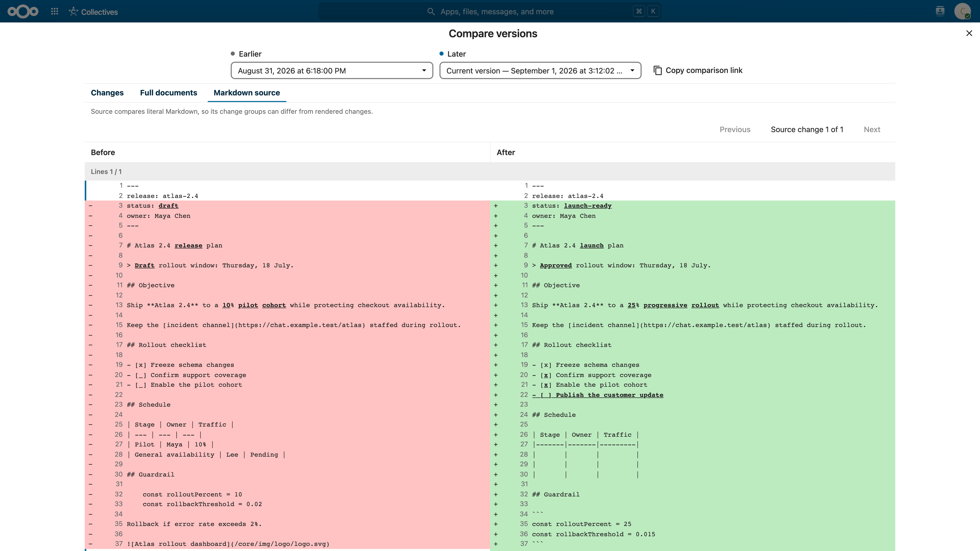980x551 pixels.
Task: Click Copy comparison link button
Action: 698,70
